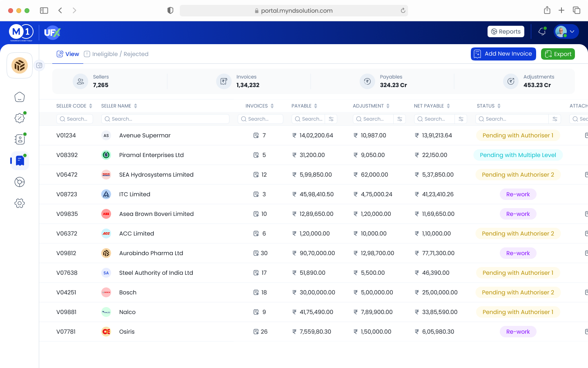This screenshot has width=588, height=368.
Task: Click invoice icon for ITC Limited row
Action: point(256,194)
